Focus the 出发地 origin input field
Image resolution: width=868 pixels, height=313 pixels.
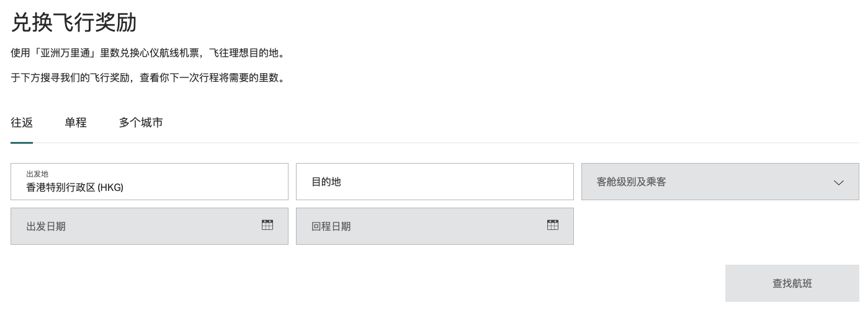(150, 182)
